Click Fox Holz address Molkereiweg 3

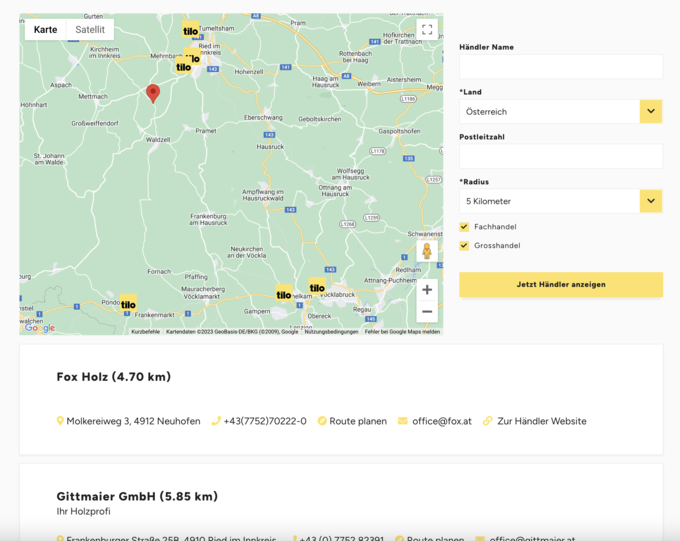tap(133, 421)
